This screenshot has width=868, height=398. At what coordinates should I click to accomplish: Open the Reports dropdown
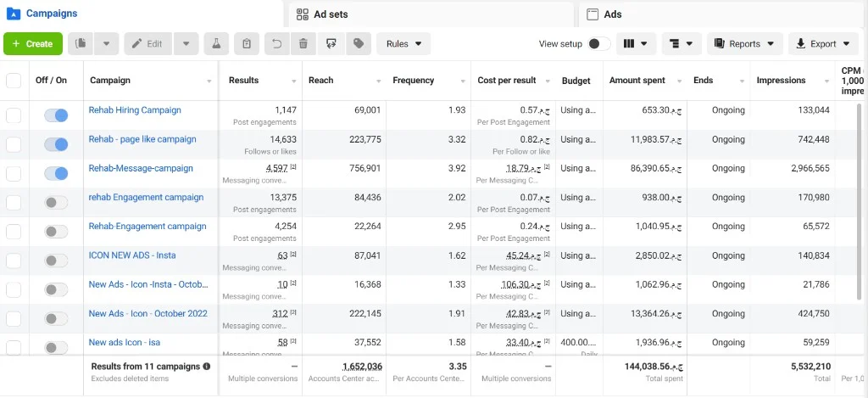(744, 44)
